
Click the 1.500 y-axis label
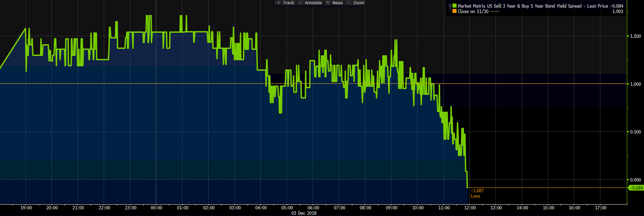[x=635, y=36]
